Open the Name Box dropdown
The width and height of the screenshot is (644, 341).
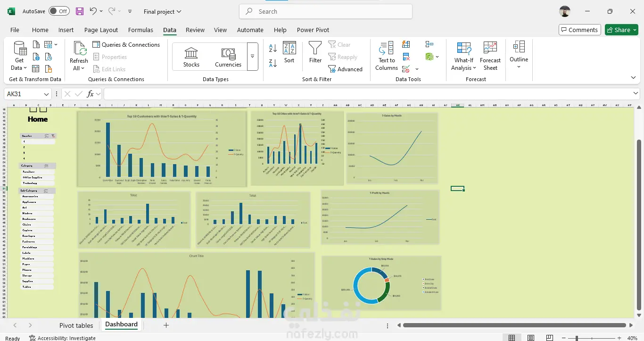click(46, 94)
